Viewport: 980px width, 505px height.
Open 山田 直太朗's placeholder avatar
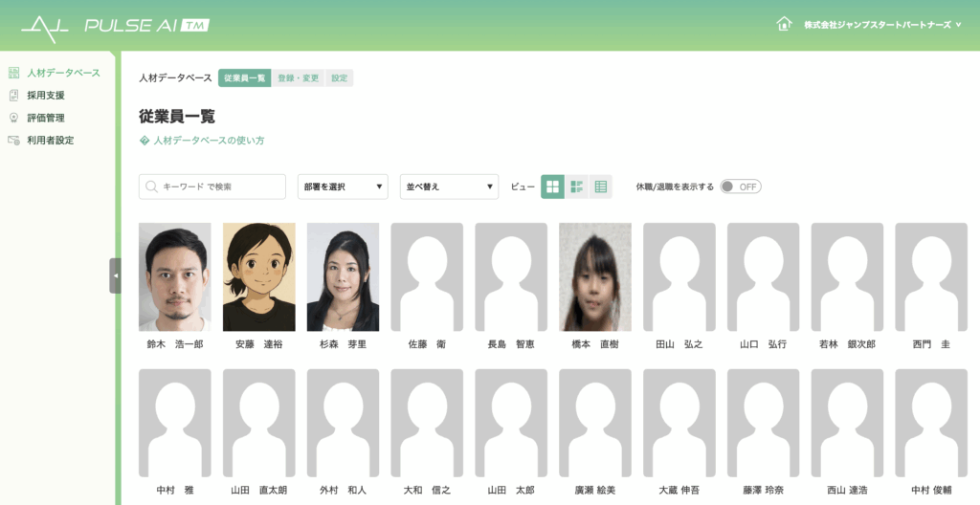coord(258,423)
